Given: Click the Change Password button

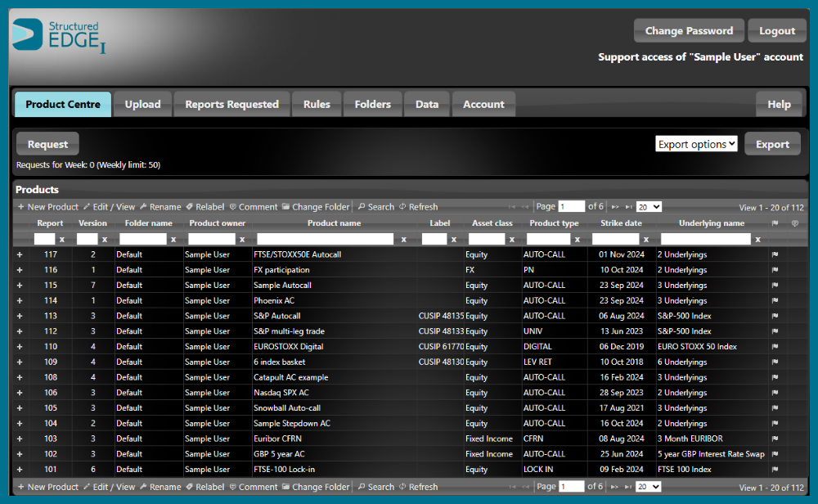Looking at the screenshot, I should click(x=689, y=31).
